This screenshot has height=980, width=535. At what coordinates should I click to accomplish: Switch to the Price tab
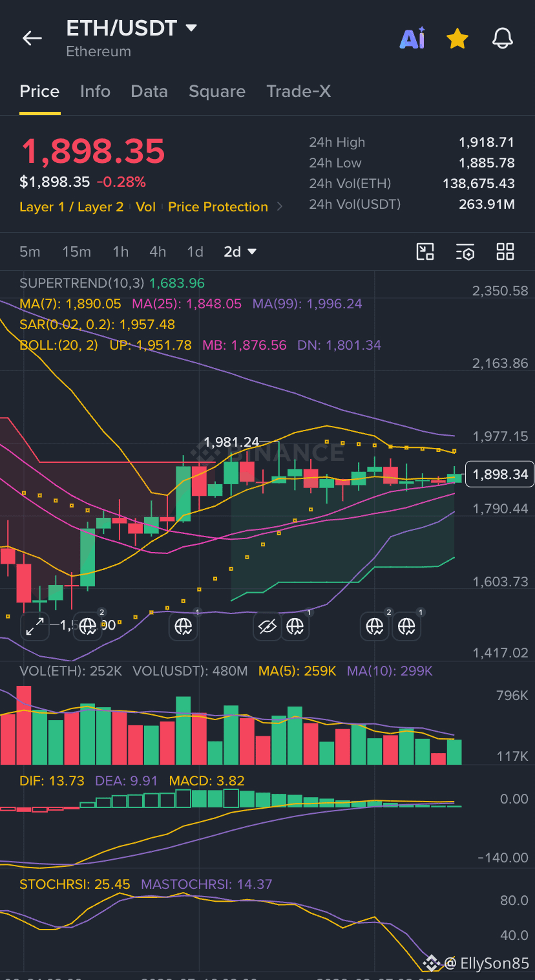[x=39, y=91]
